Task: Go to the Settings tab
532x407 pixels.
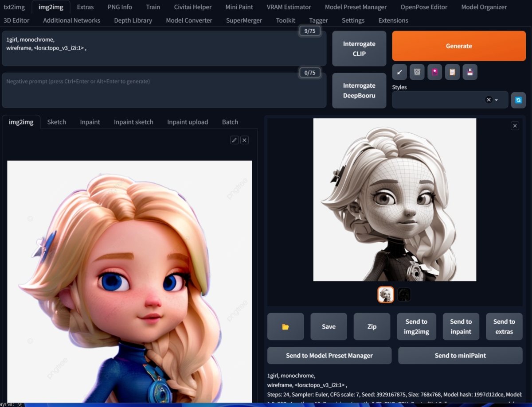Action: click(x=353, y=20)
